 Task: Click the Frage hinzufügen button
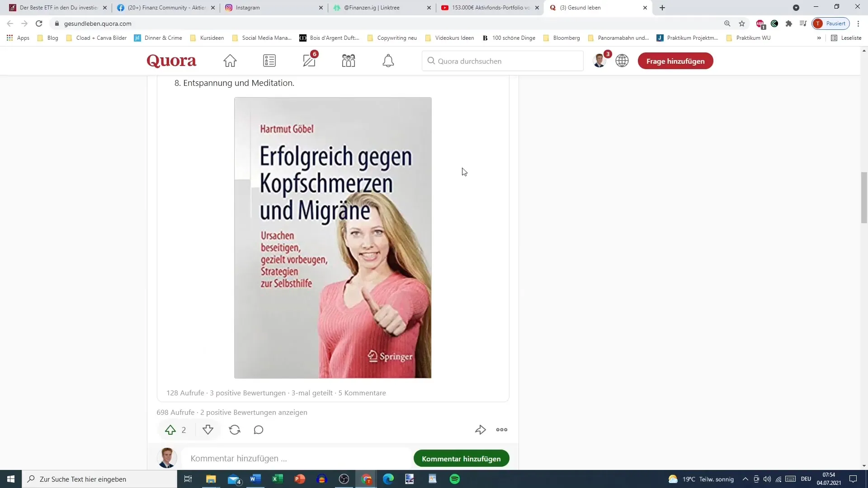[675, 61]
